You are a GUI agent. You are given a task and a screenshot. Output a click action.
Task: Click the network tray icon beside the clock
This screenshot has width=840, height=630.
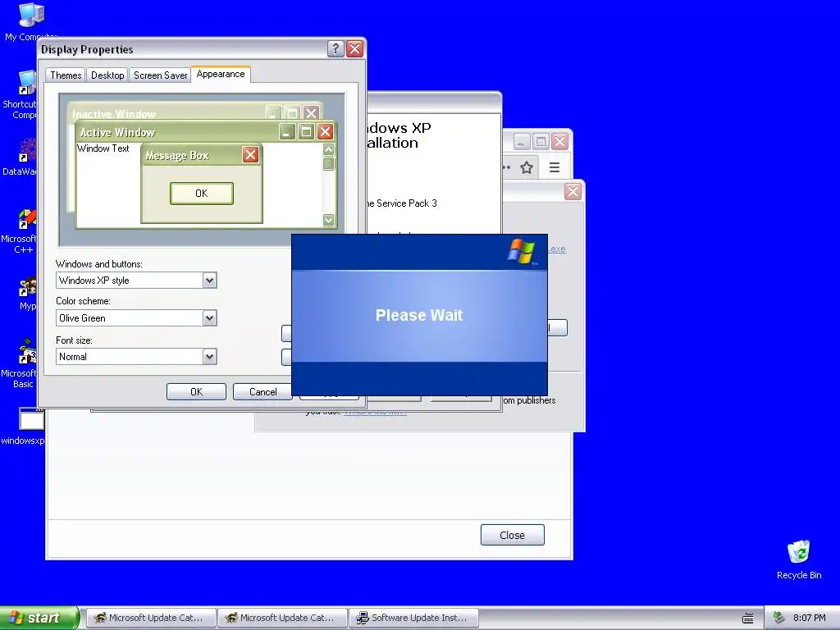779,618
